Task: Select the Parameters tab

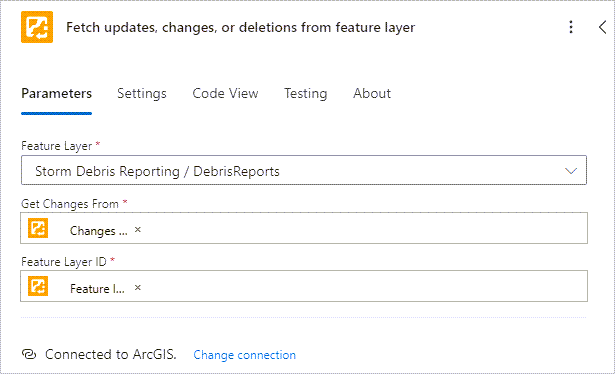Action: 56,94
